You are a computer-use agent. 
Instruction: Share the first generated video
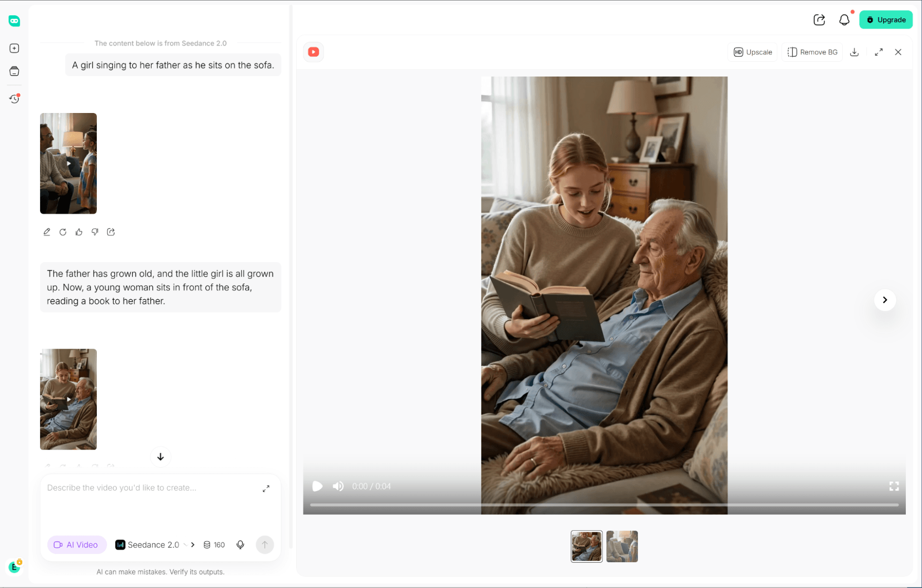111,232
